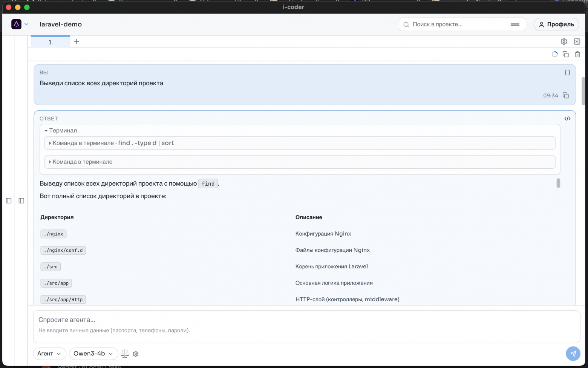
Task: Click the balance scales icon
Action: coord(125,354)
